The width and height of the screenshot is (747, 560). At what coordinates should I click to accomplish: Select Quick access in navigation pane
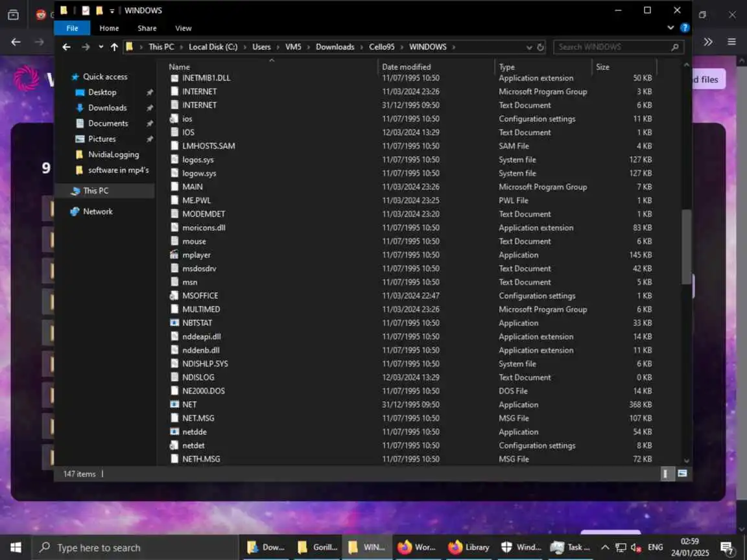pos(105,76)
